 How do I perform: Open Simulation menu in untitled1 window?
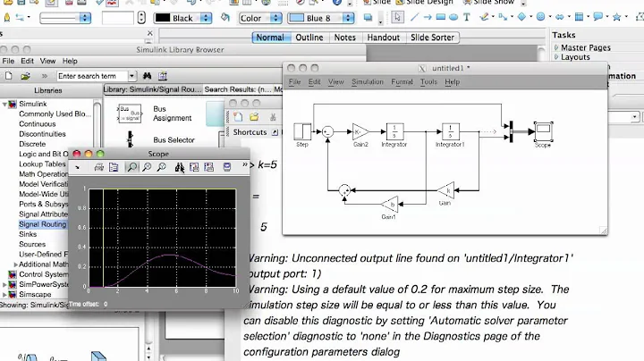368,81
